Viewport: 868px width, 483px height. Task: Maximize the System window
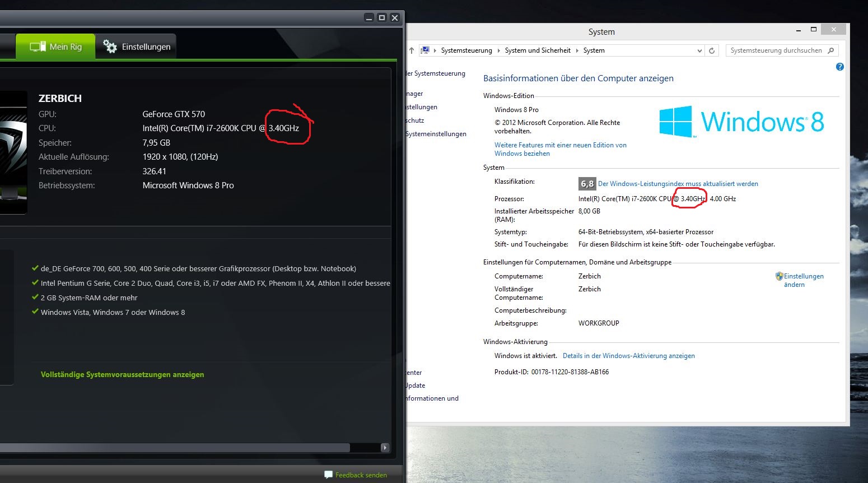(x=814, y=30)
